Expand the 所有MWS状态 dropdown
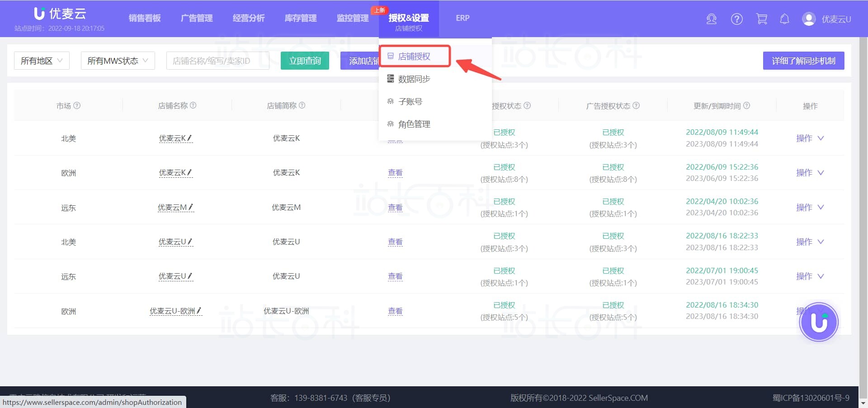 118,61
